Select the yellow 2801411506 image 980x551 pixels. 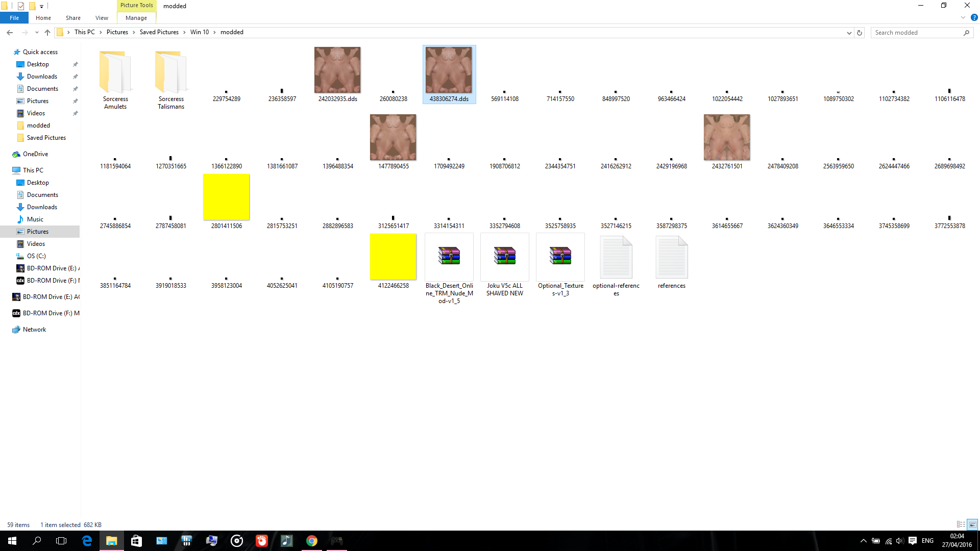[226, 197]
